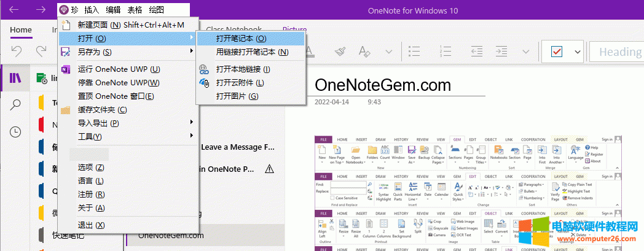This screenshot has height=251, width=644.
Task: Choose 打开云附件 (L) entry
Action: coord(251,82)
